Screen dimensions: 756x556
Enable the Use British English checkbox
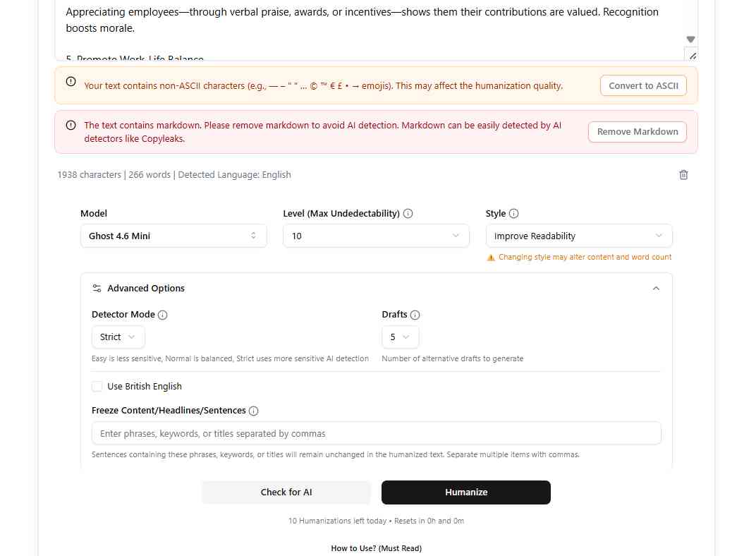[x=97, y=387]
